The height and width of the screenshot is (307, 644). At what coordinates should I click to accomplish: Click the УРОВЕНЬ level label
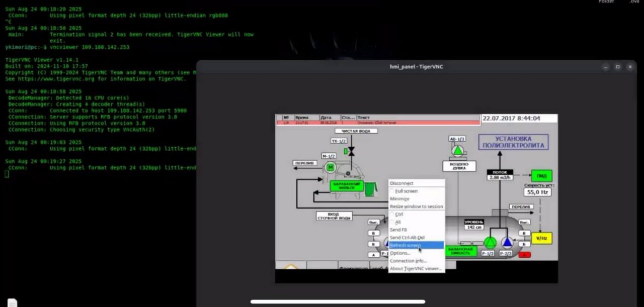click(x=474, y=222)
